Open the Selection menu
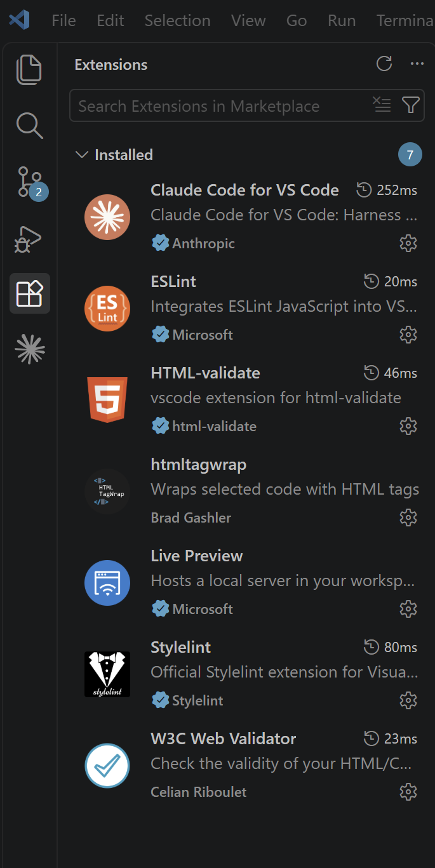Screen dimensions: 435x868 [177, 20]
